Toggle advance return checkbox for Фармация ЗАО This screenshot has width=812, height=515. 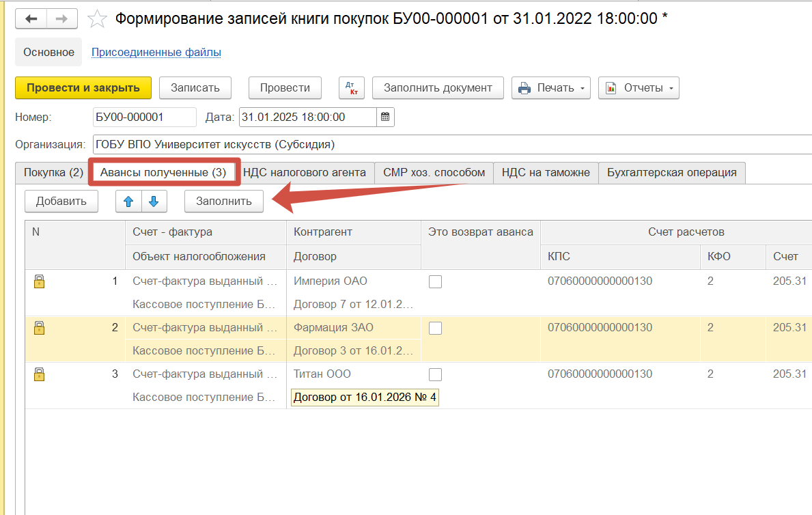pos(436,329)
